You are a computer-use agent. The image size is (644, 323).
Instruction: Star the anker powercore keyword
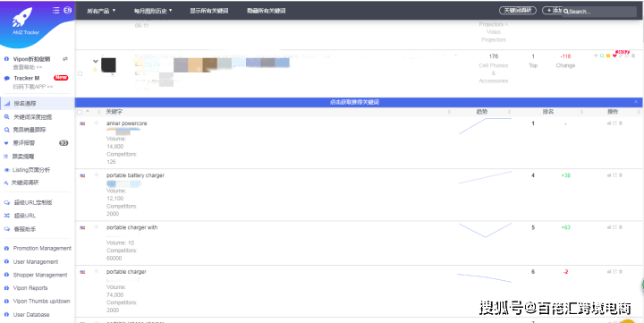coord(97,123)
